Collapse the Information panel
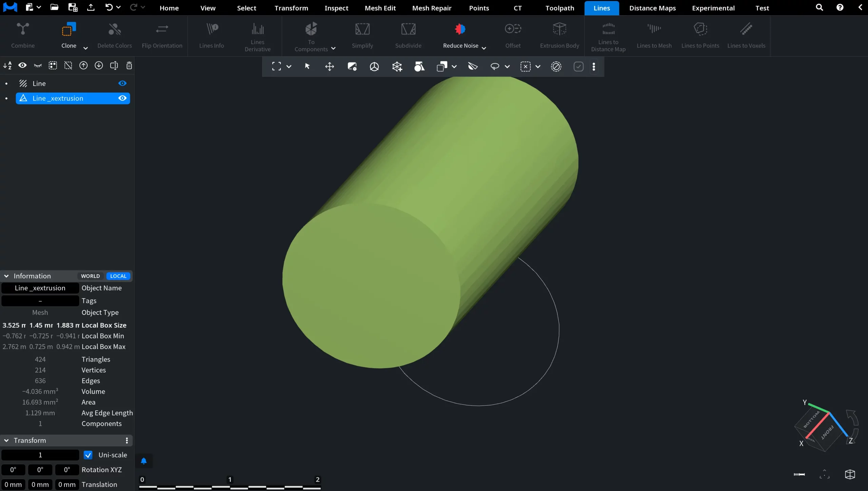 [x=6, y=276]
